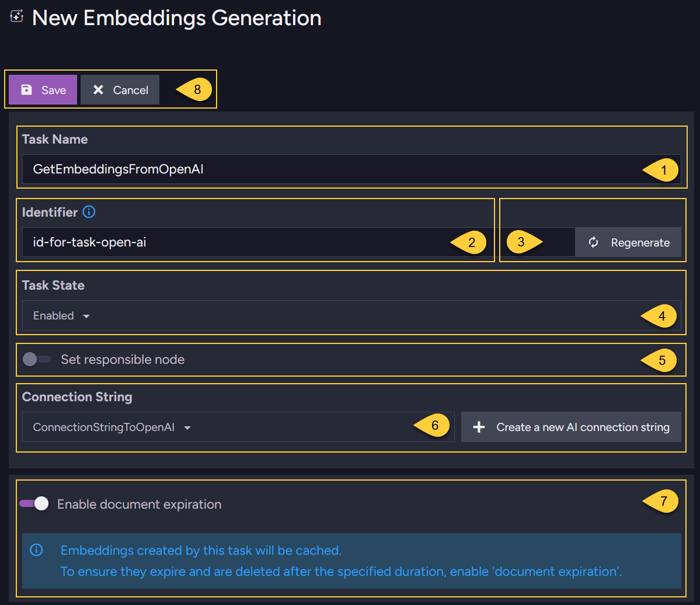Click the embeddings generation icon beside title
Image resolution: width=700 pixels, height=605 pixels.
pos(17,16)
